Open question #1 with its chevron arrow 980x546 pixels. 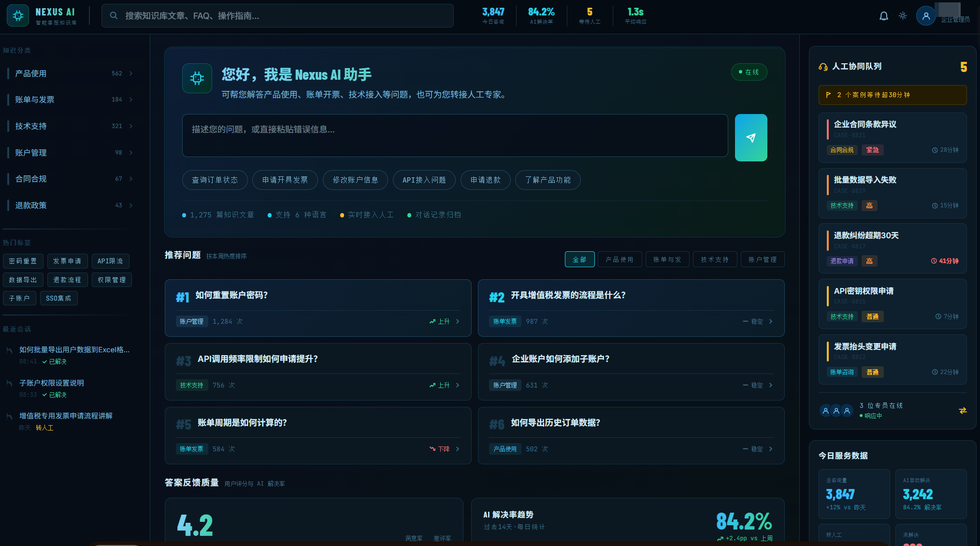[x=458, y=322]
